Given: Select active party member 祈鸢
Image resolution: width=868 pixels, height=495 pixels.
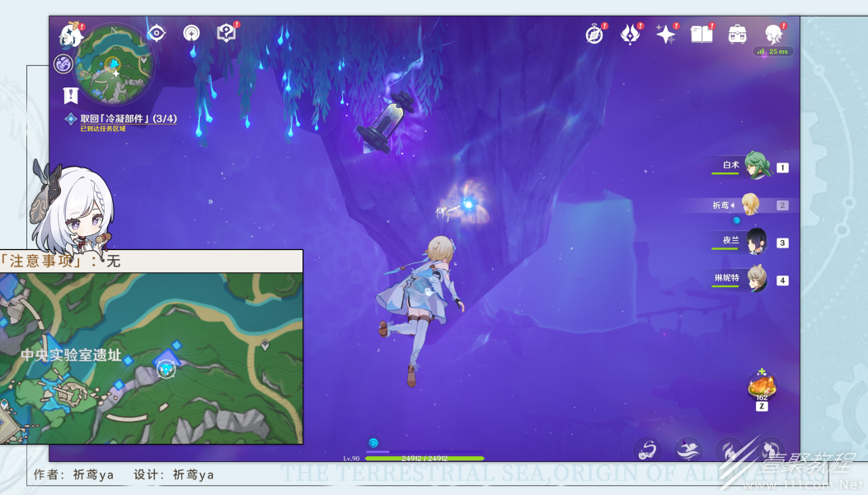Looking at the screenshot, I should point(751,205).
